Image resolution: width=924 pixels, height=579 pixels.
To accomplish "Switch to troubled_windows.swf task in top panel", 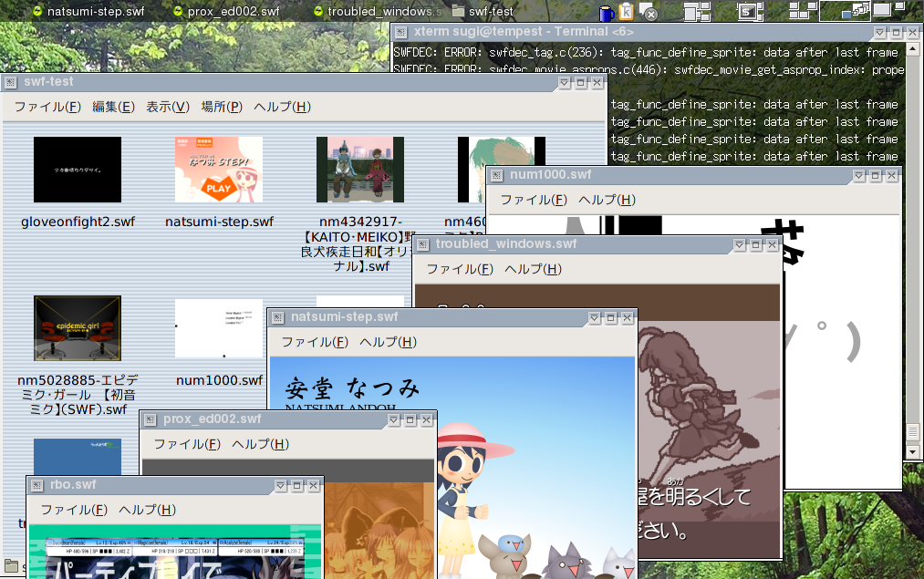I will click(379, 11).
